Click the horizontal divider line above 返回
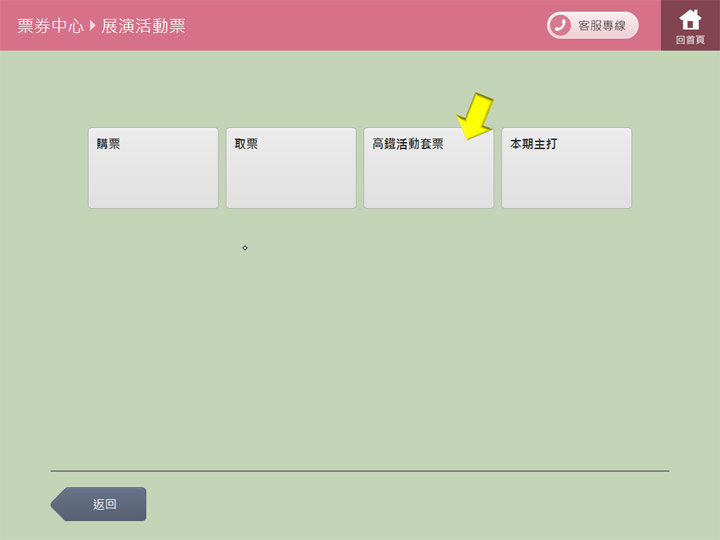Viewport: 720px width, 540px height. (x=360, y=471)
